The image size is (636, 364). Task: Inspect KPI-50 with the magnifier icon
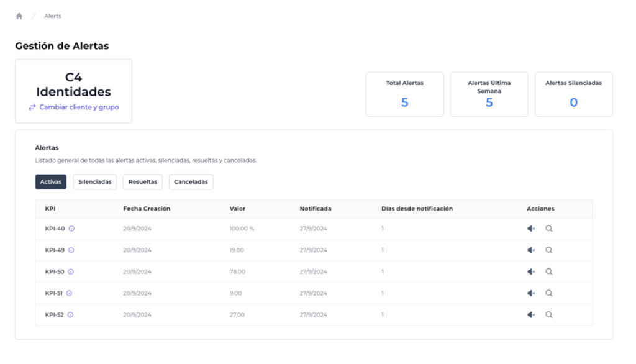tap(549, 272)
